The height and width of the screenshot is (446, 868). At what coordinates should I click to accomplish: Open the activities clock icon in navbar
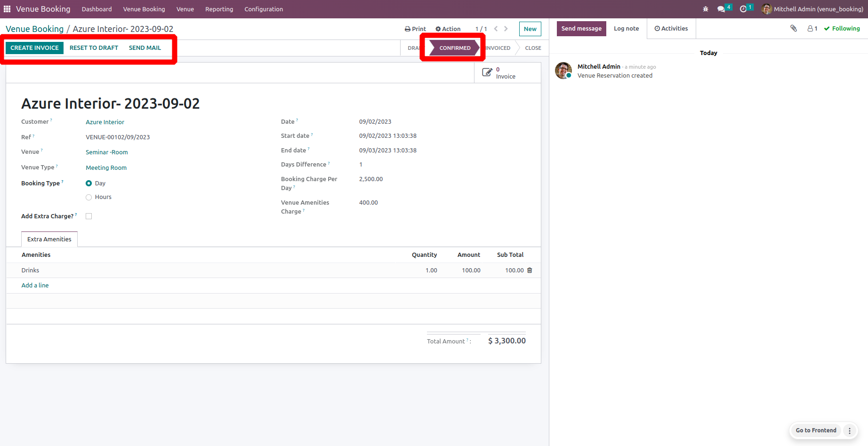743,9
